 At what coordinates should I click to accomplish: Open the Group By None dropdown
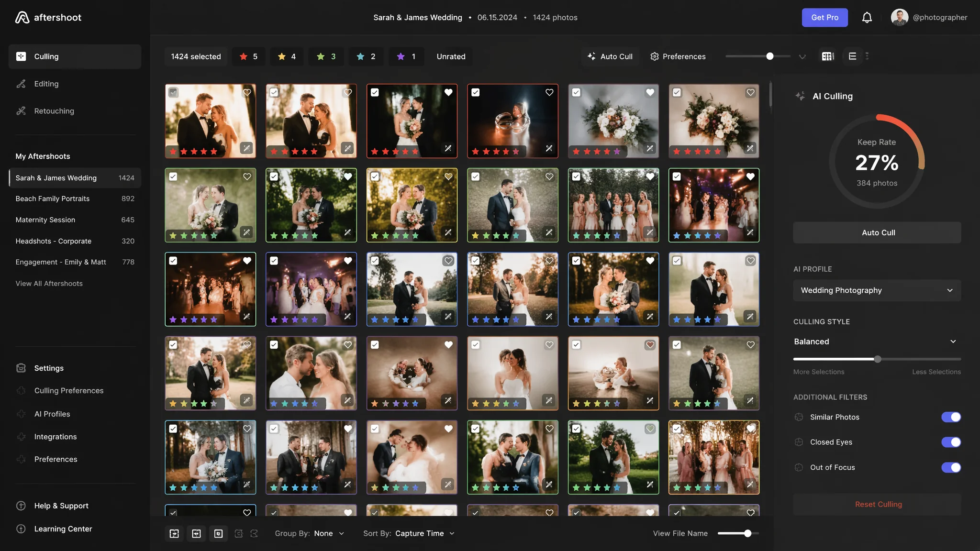point(310,533)
